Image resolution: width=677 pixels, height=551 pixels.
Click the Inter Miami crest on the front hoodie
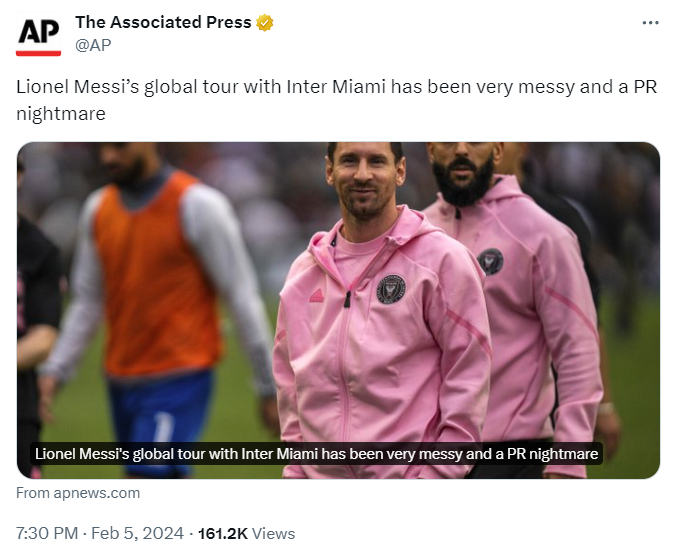[x=391, y=288]
